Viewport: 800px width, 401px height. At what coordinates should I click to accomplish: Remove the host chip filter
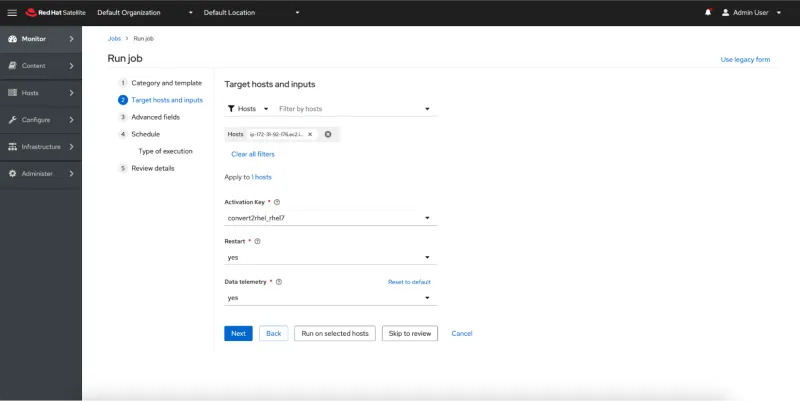[x=310, y=134]
